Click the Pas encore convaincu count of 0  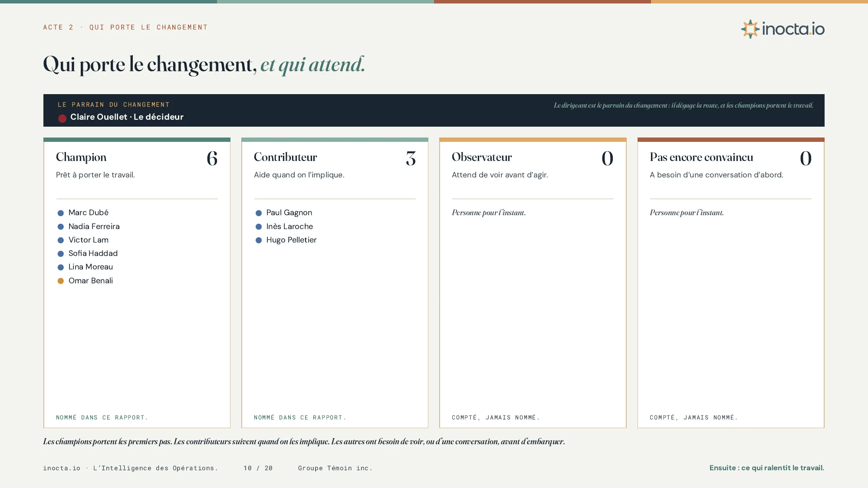tap(806, 158)
